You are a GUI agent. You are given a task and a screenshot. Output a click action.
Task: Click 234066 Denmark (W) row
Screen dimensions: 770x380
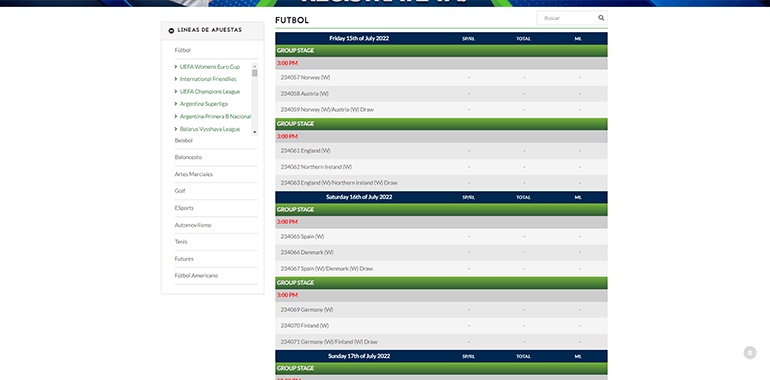(x=441, y=252)
